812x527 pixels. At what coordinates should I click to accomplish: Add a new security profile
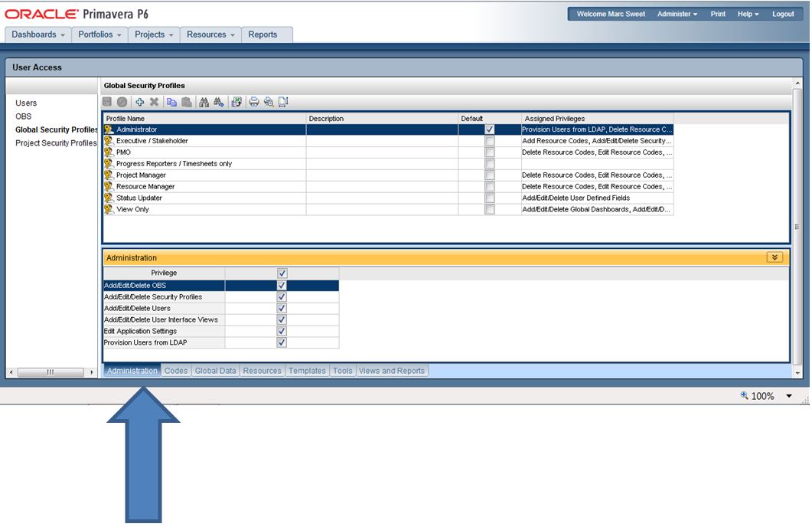(x=140, y=102)
